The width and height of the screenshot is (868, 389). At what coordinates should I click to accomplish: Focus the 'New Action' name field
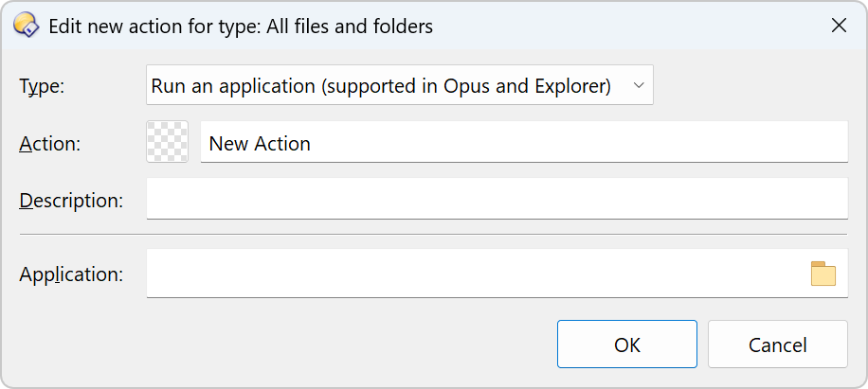click(523, 143)
